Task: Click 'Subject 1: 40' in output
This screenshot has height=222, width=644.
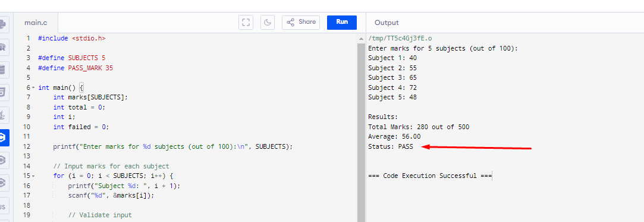Action: tap(392, 58)
